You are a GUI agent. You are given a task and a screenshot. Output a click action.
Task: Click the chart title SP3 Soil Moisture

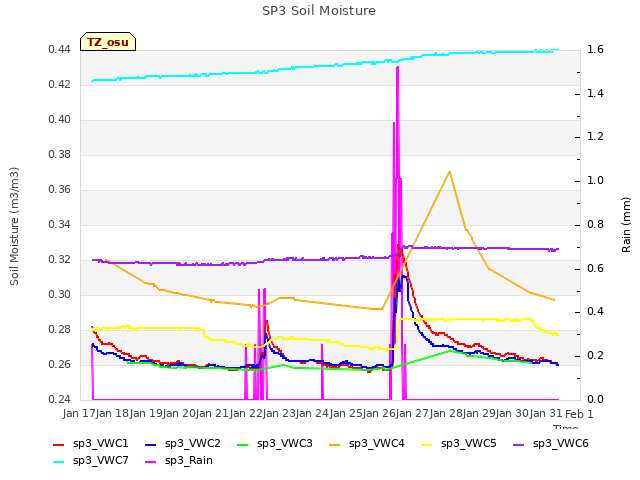pyautogui.click(x=319, y=11)
